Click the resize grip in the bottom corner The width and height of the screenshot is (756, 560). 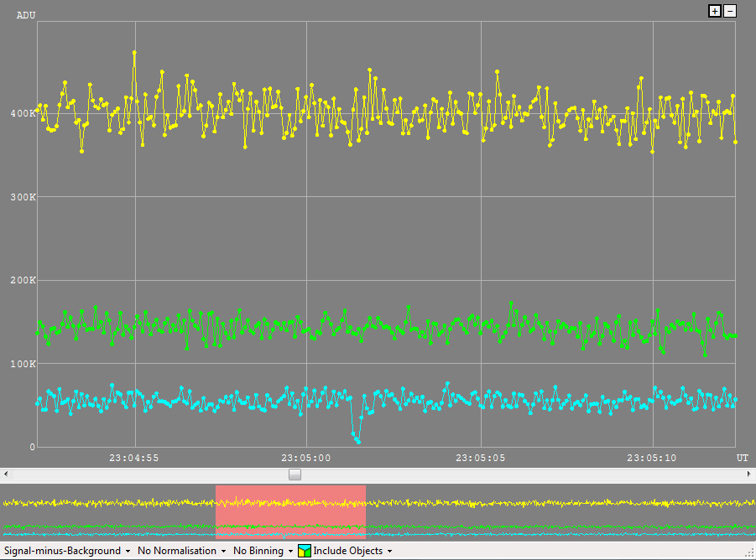749,553
